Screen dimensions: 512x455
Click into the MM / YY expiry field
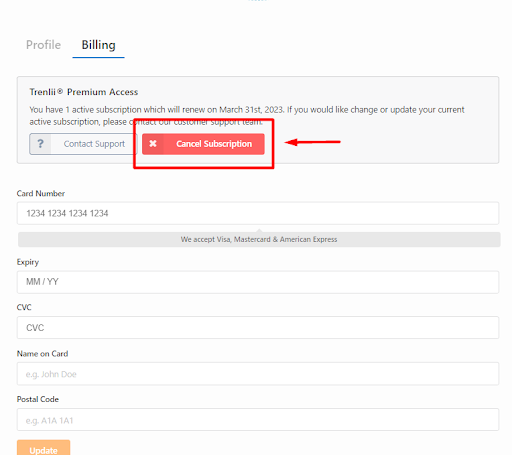coord(258,282)
